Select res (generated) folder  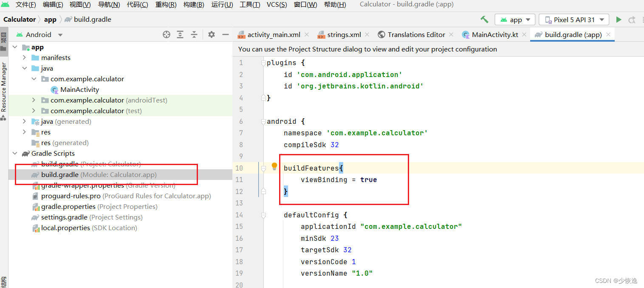(65, 143)
